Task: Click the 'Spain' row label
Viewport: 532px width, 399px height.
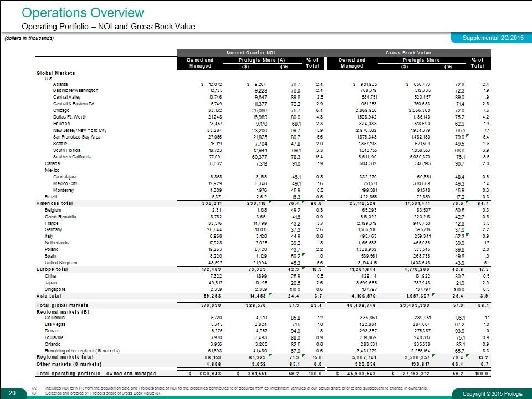Action: tap(50, 256)
